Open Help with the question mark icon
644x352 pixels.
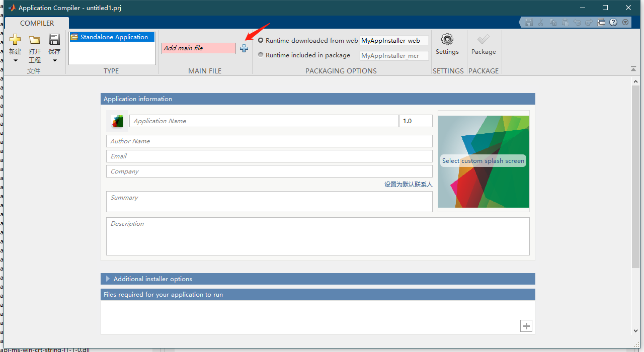coord(613,22)
